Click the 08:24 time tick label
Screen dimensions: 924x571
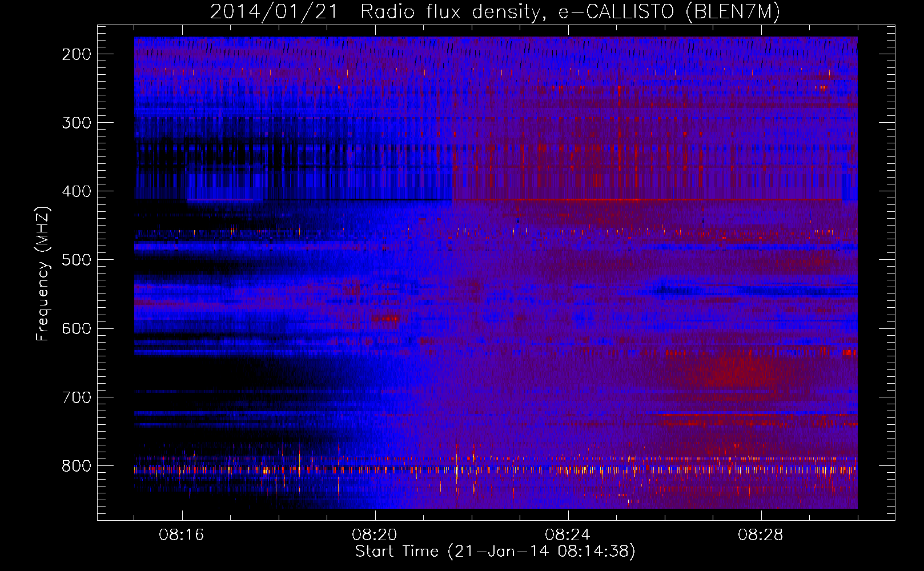[x=567, y=535]
